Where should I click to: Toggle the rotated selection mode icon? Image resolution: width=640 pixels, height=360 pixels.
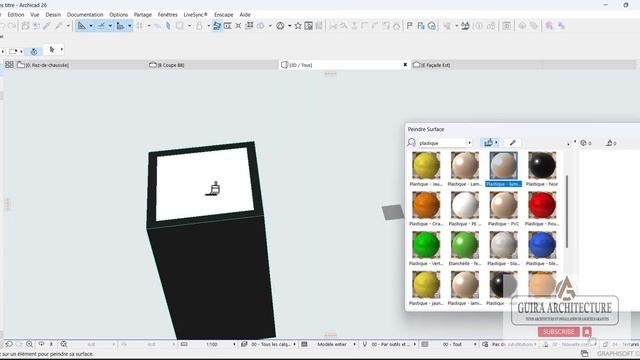click(x=34, y=51)
